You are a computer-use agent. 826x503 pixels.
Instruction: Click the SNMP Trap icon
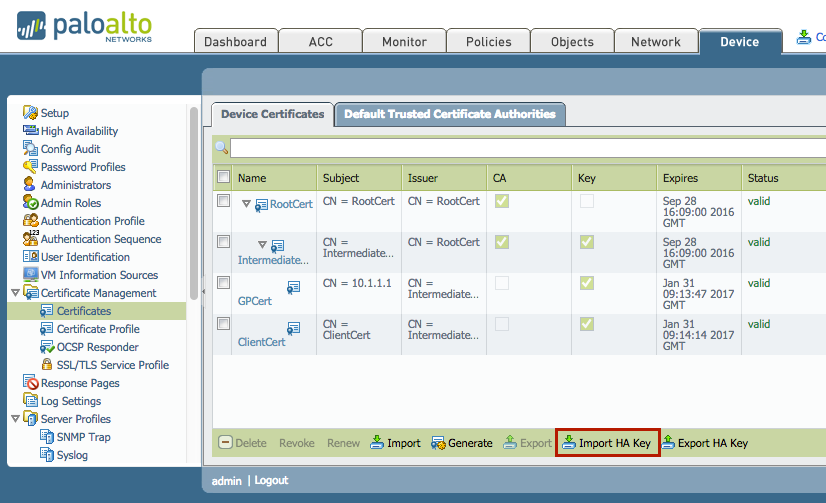(x=47, y=437)
